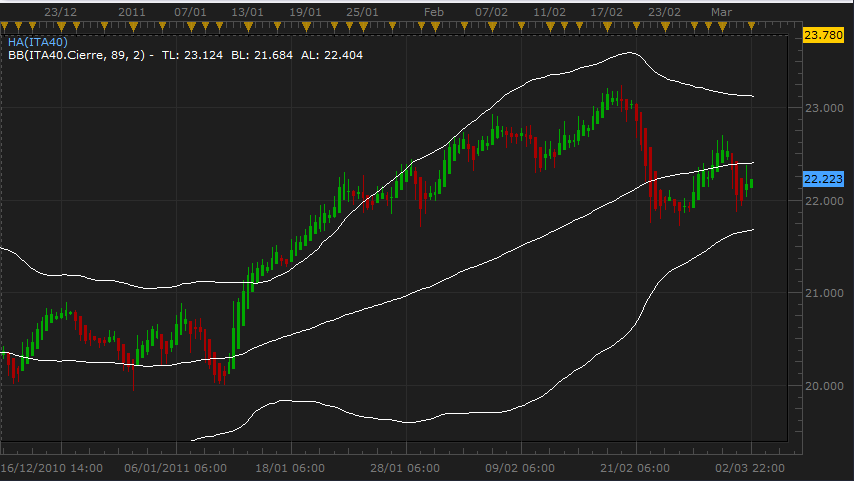Click the 23.000 price axis label
854x481 pixels.
pyautogui.click(x=824, y=108)
